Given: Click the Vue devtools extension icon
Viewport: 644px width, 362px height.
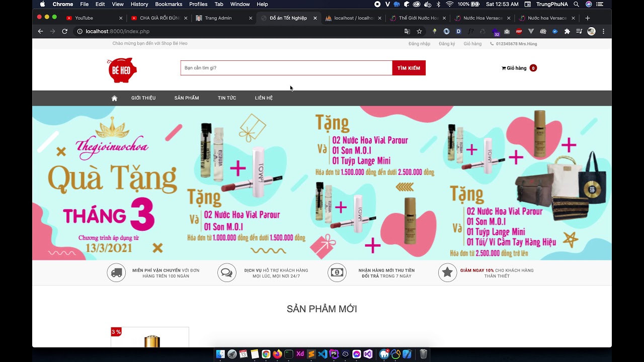Looking at the screenshot, I should point(531,31).
